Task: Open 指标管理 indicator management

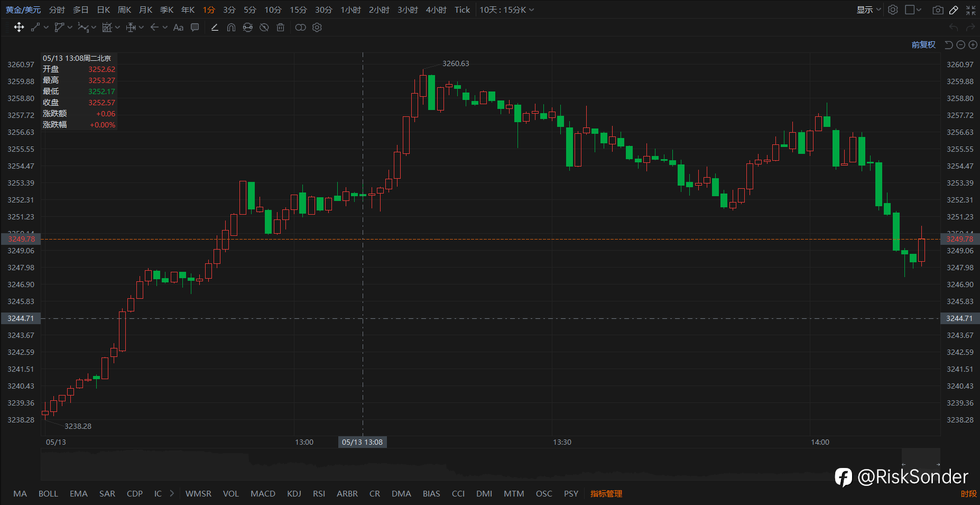Action: [606, 493]
